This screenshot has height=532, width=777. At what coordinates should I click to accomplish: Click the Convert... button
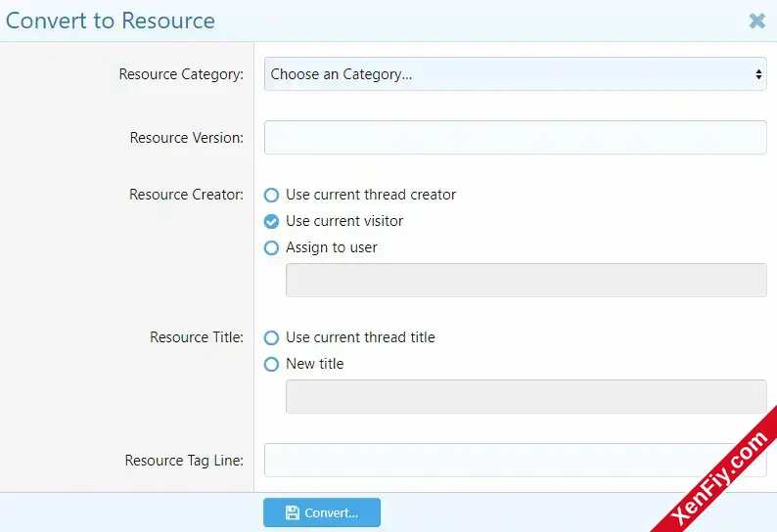[322, 512]
